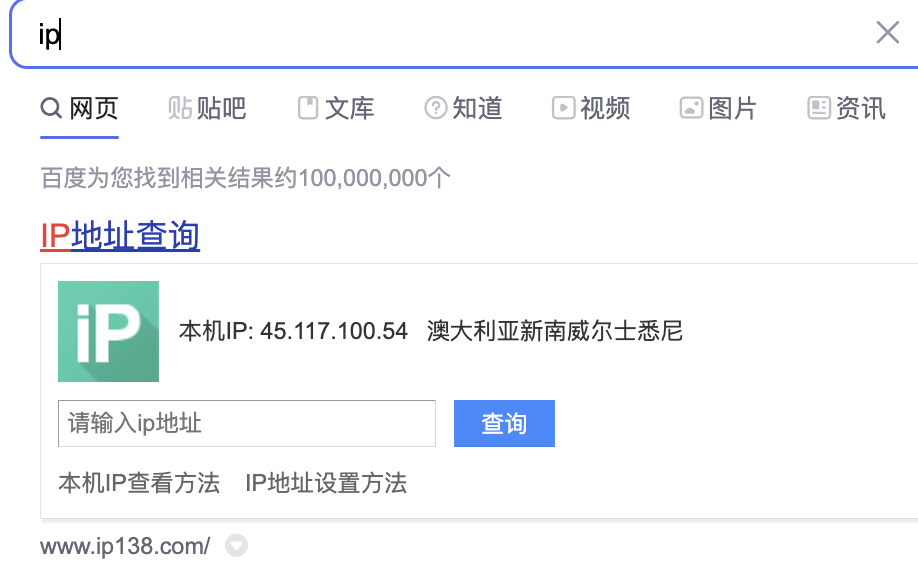
Task: Open the 本机IP查看方法 link
Action: [139, 484]
